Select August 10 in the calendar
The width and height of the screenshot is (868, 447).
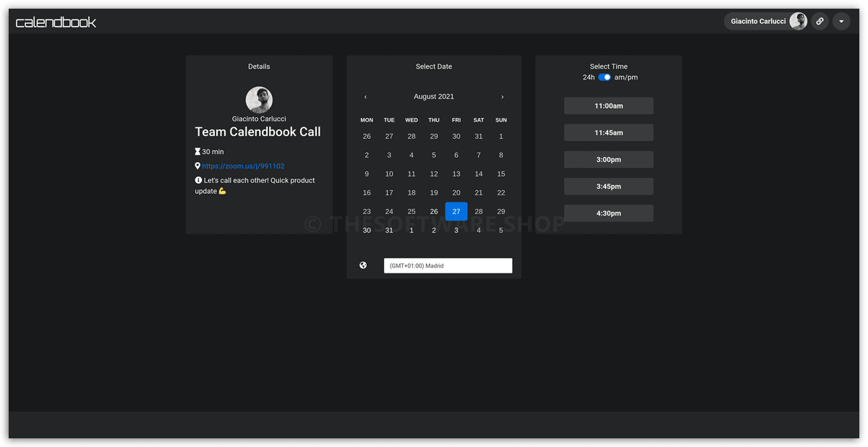389,174
